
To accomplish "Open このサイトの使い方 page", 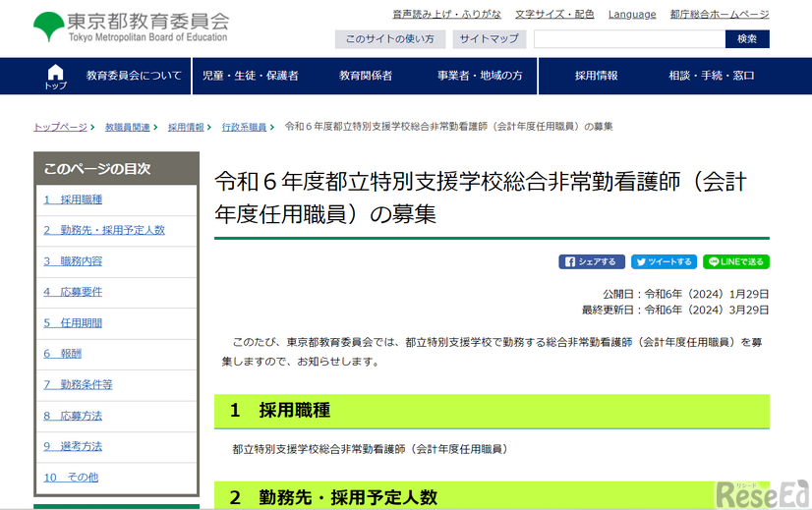I will point(390,39).
